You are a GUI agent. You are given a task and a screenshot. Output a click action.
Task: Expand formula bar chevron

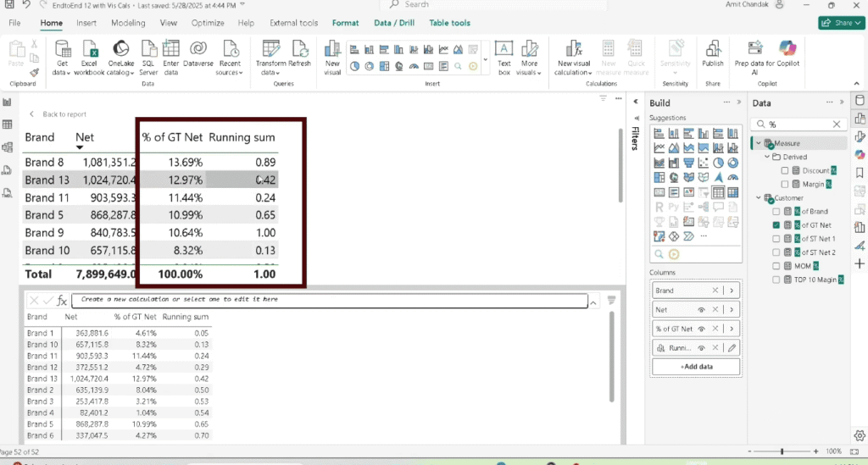point(593,302)
